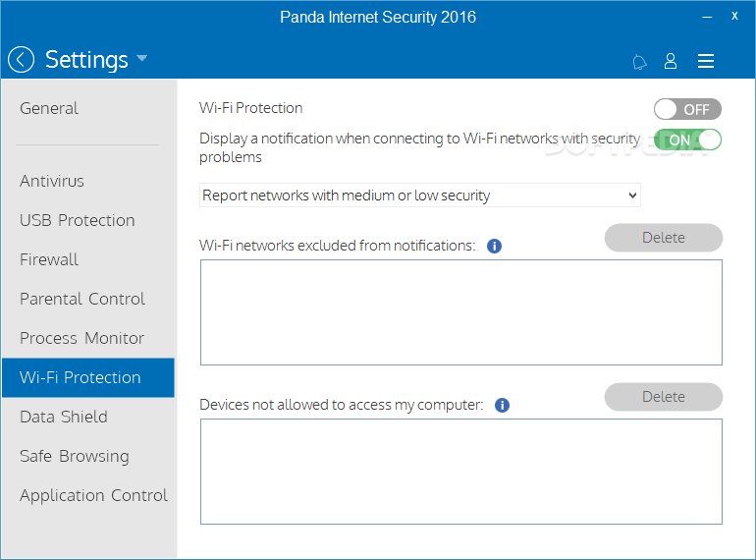Close the Panda Internet Security window
This screenshot has height=560, width=756.
[x=734, y=16]
